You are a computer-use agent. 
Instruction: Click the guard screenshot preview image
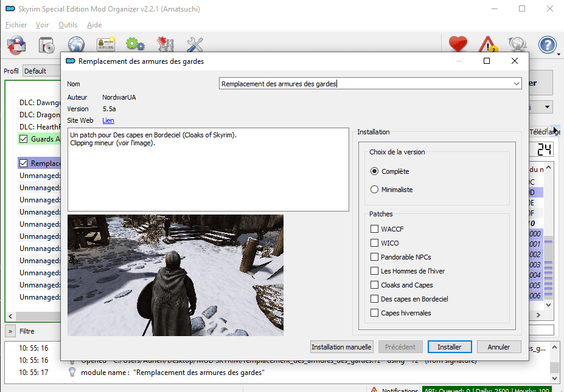click(176, 275)
